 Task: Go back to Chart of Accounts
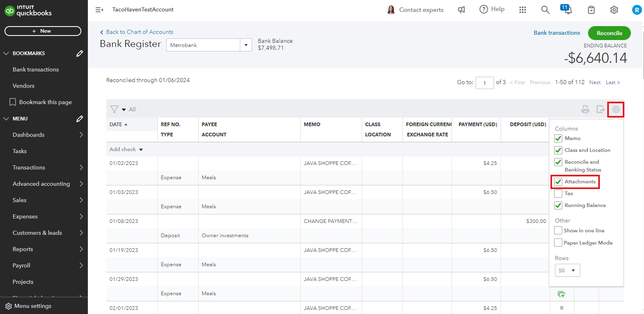point(136,32)
